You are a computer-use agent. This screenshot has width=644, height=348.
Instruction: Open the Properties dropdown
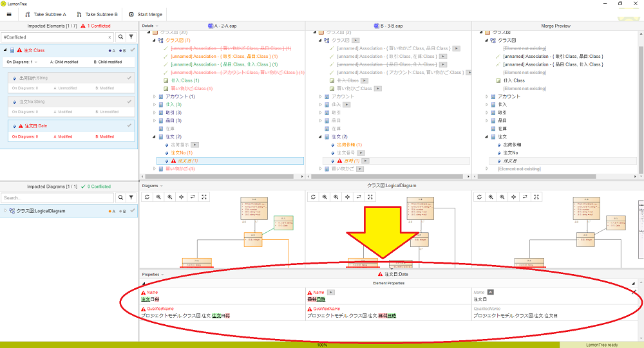click(x=153, y=275)
